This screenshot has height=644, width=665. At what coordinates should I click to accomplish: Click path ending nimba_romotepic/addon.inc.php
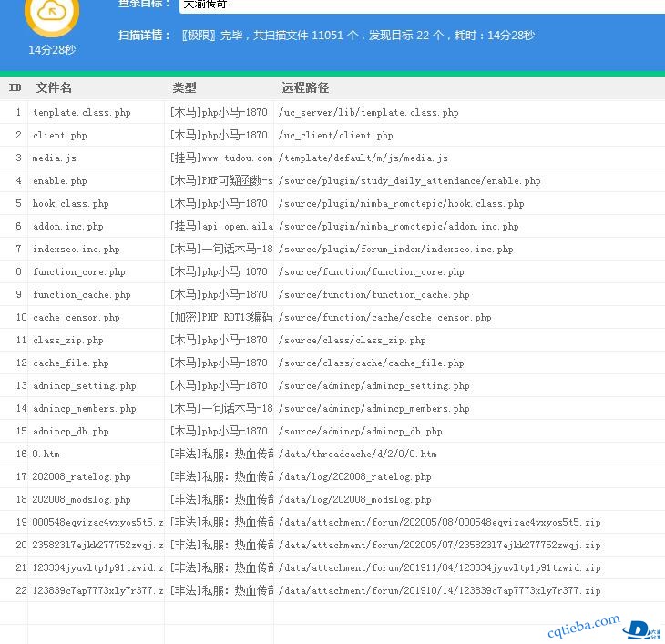[399, 227]
